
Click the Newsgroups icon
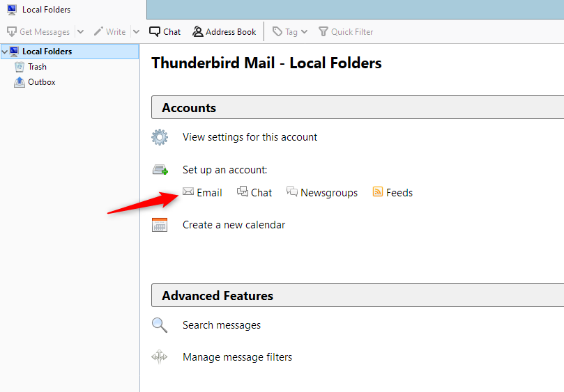[292, 191]
